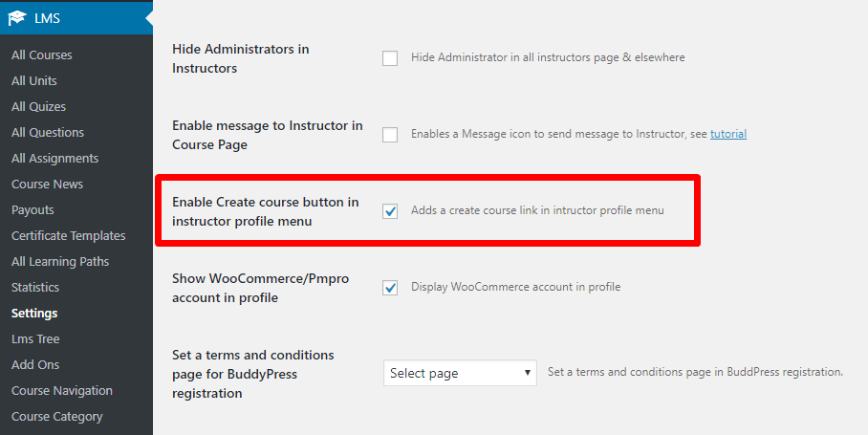The width and height of the screenshot is (868, 435).
Task: Check Hide Administrators in Instructors checkbox
Action: pyautogui.click(x=390, y=58)
